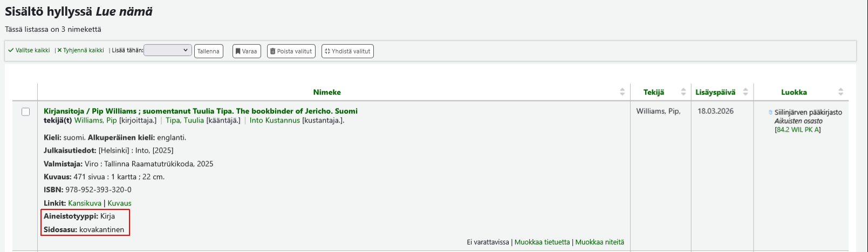The height and width of the screenshot is (252, 868).
Task: Click the Tyhjennä kaikki X icon
Action: 59,51
